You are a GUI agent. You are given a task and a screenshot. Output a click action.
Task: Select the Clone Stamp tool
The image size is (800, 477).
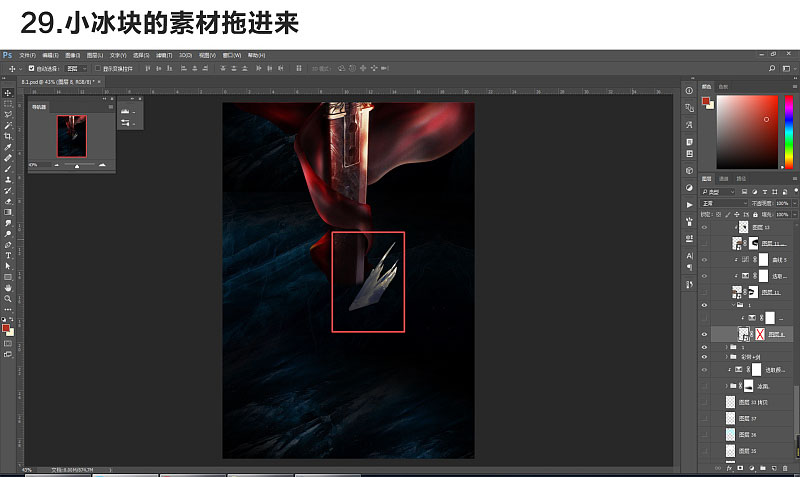coord(8,180)
